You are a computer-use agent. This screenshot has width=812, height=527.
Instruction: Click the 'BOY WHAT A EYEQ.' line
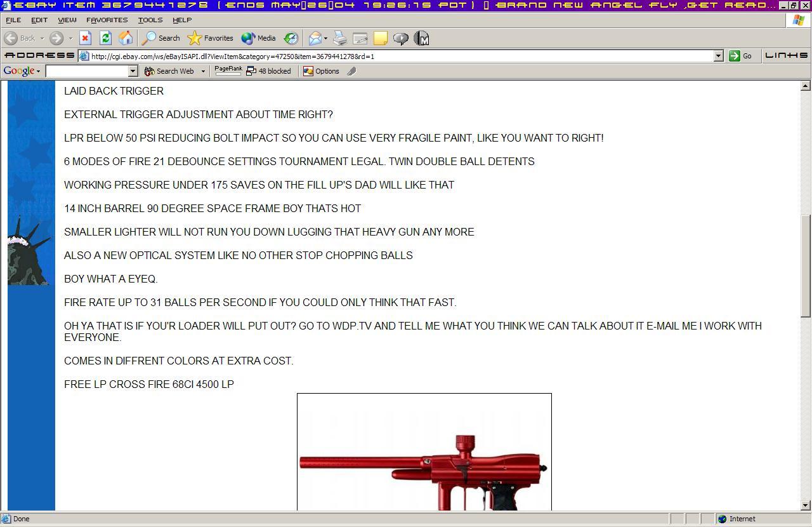click(110, 279)
